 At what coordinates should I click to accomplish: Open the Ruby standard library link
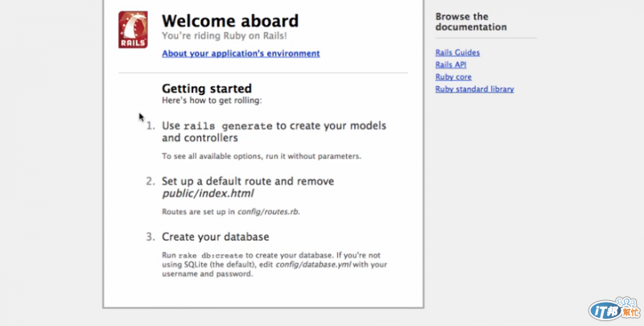pos(475,89)
